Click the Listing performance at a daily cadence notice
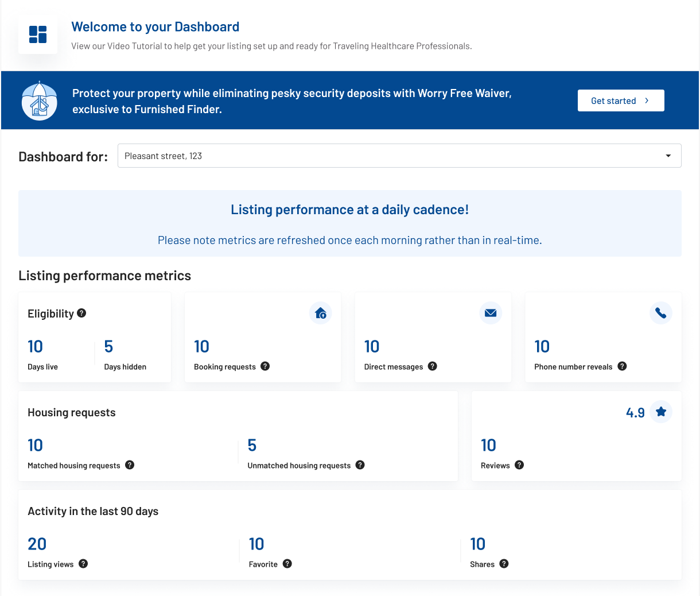Image resolution: width=700 pixels, height=596 pixels. pos(350,210)
